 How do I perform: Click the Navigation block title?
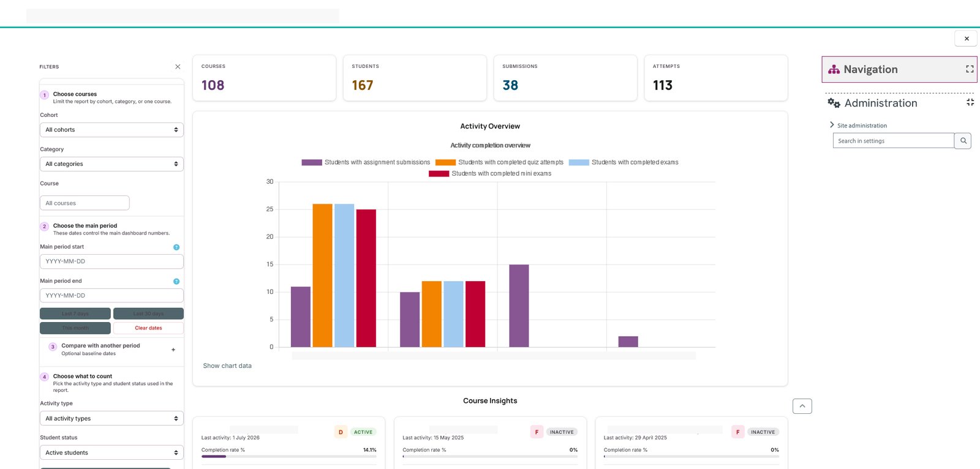(870, 69)
